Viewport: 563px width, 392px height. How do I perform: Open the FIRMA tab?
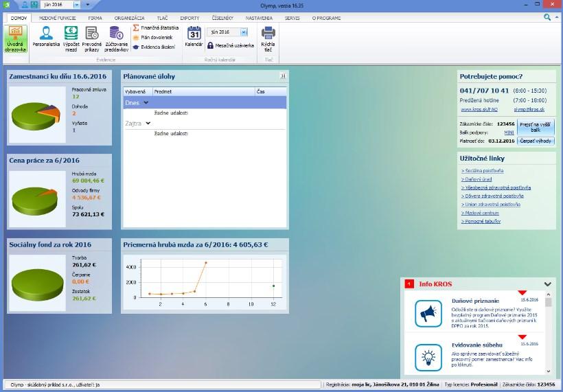coord(95,18)
